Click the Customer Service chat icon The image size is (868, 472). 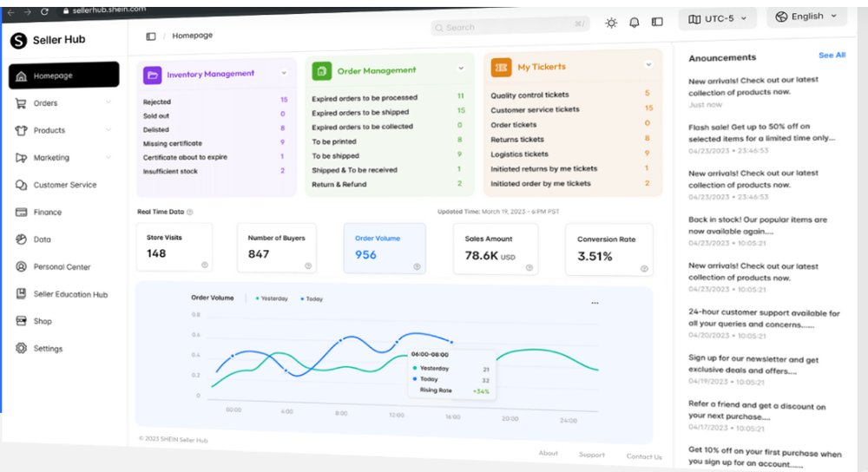click(x=21, y=185)
